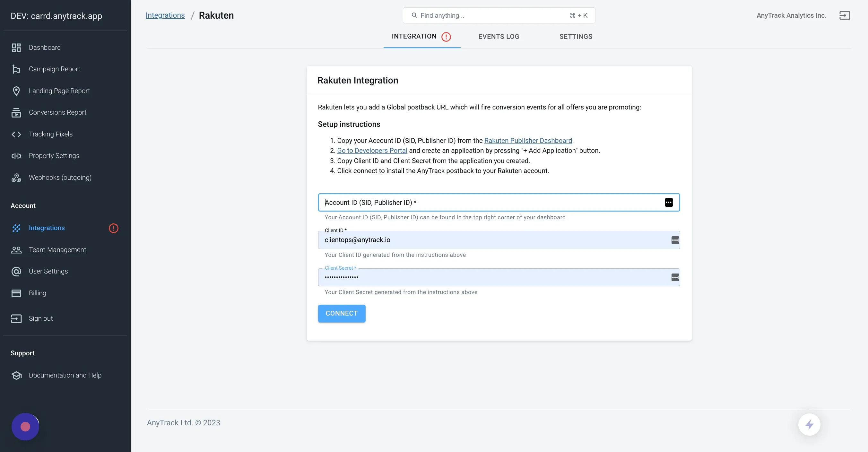Click the Rakuten Integration heading
This screenshot has width=868, height=452.
[x=358, y=80]
